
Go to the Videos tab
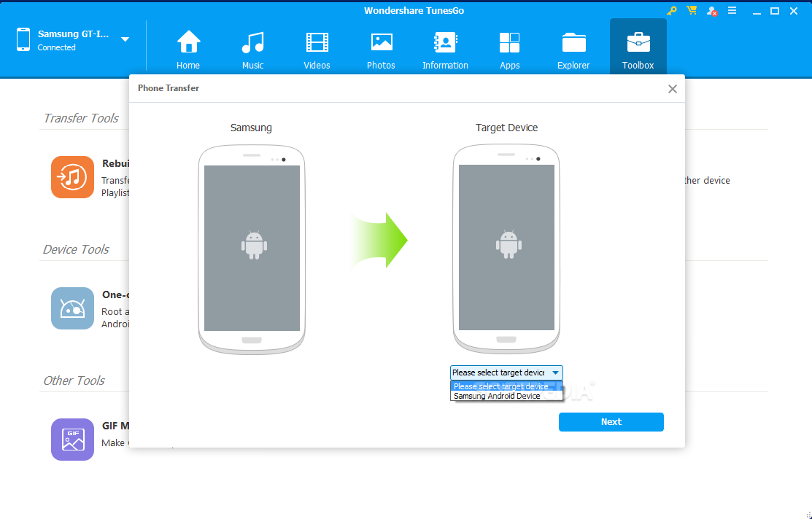point(317,50)
